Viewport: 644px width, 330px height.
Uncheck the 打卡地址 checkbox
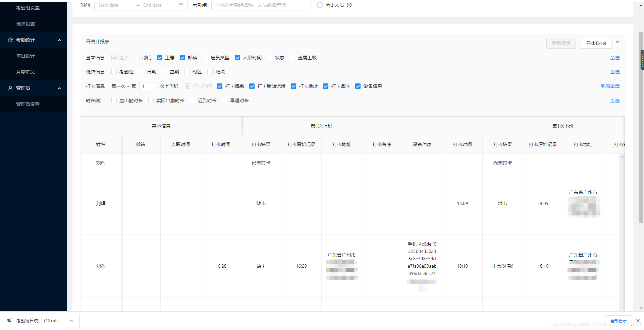(293, 86)
